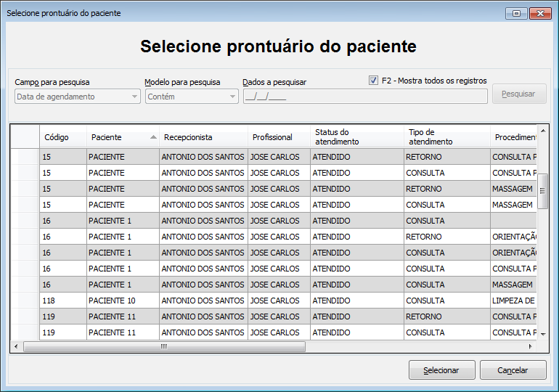Click the vertical scrollbar thumb
559x392 pixels.
542,191
